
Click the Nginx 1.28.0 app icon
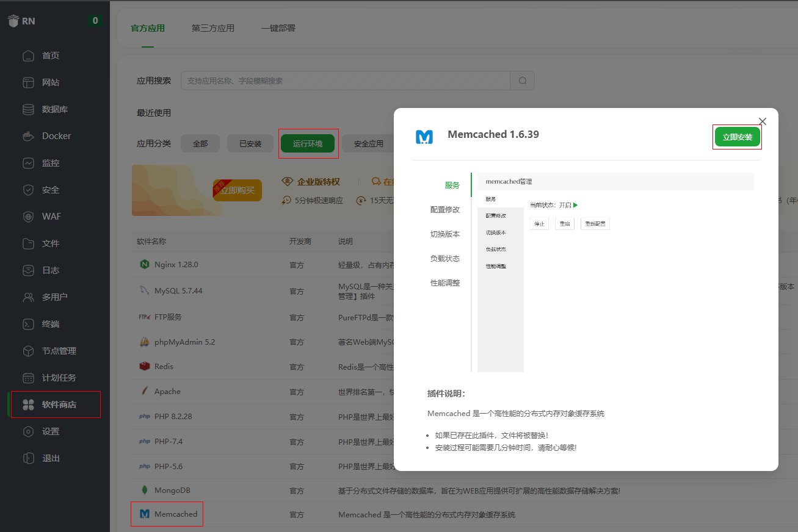[145, 265]
